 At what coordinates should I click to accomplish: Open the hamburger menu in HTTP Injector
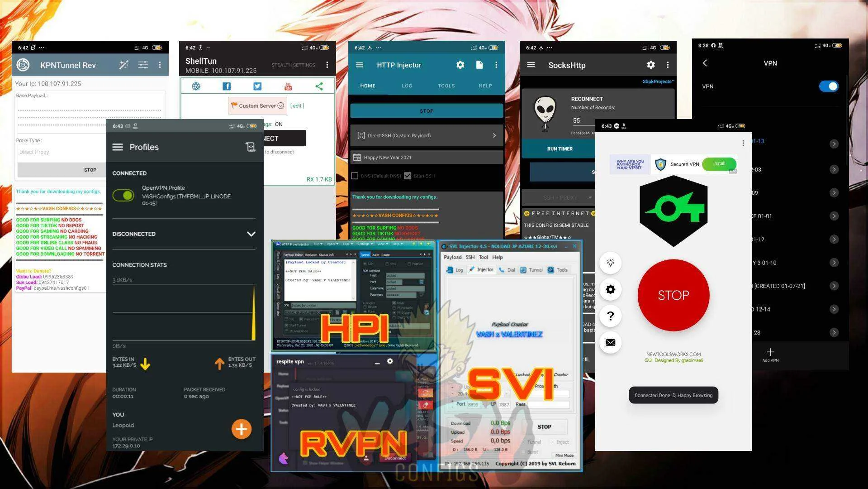360,65
